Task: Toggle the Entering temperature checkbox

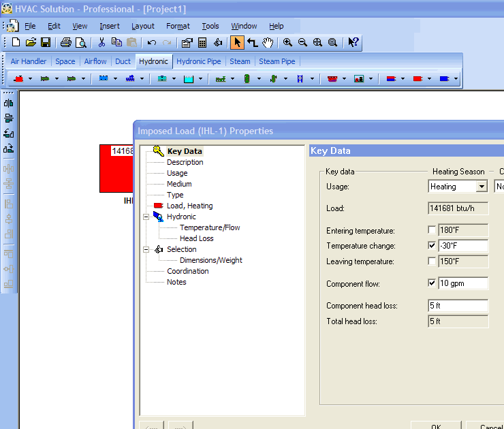Action: coord(432,229)
